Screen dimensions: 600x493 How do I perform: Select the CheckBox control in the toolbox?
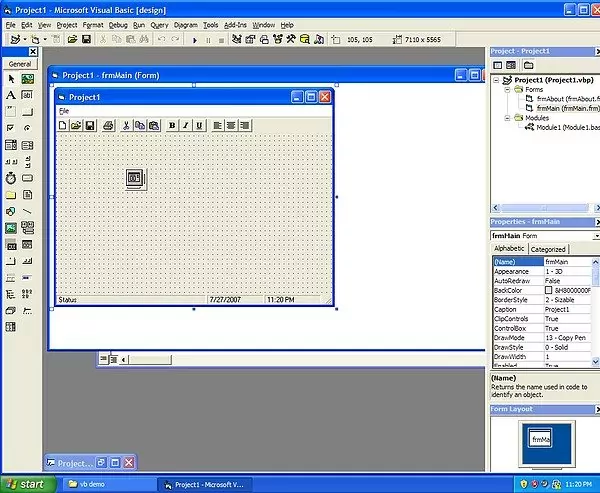(11, 128)
